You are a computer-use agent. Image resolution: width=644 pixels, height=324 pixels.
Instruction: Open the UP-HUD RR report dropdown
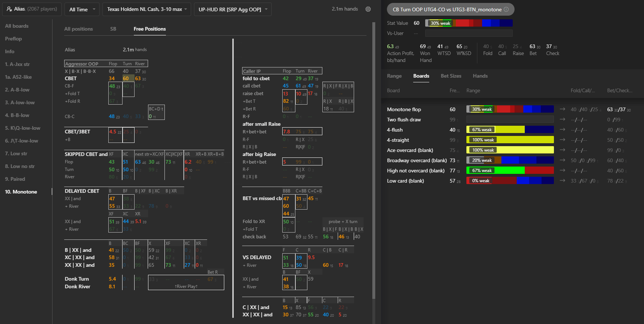click(x=233, y=9)
